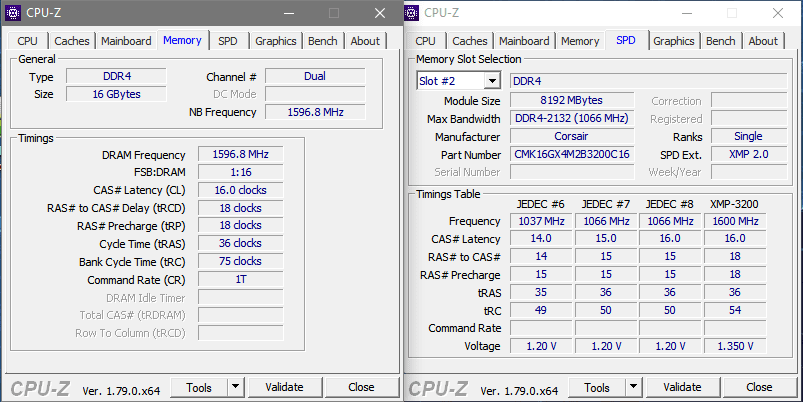Expand Tools dropdown arrow in the right window
Image resolution: width=803 pixels, height=402 pixels.
point(633,388)
